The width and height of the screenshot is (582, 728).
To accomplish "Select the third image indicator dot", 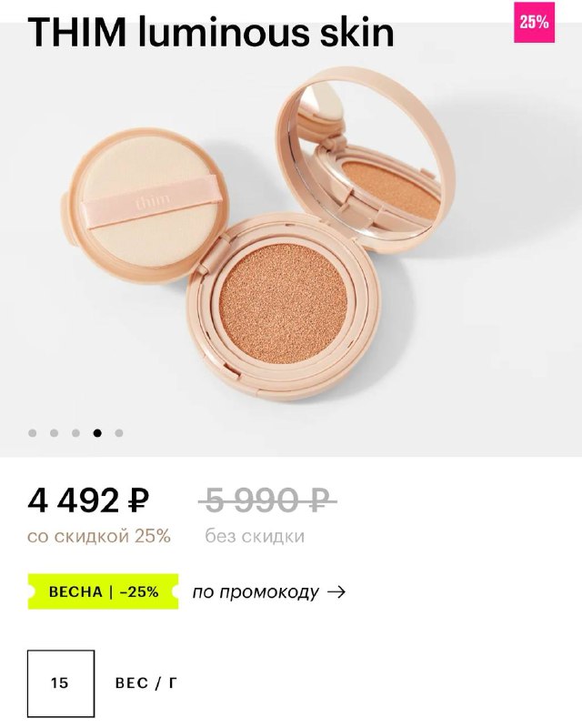I will coord(75,433).
